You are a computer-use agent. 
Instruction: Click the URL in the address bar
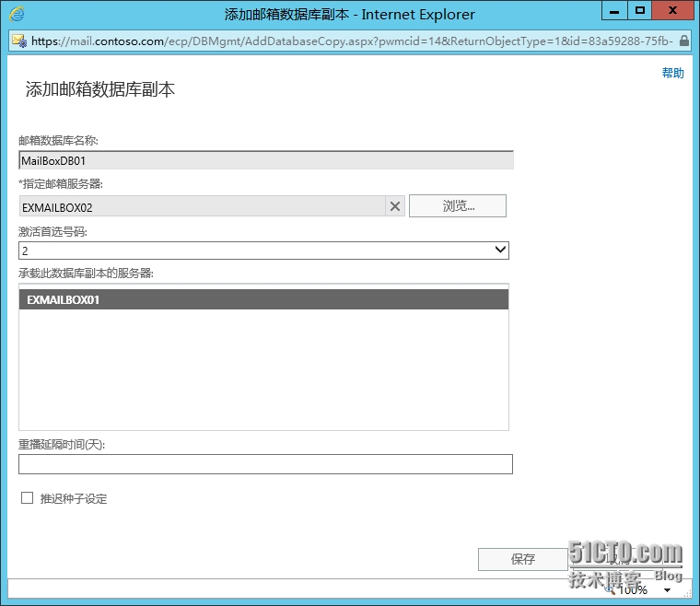pyautogui.click(x=350, y=41)
